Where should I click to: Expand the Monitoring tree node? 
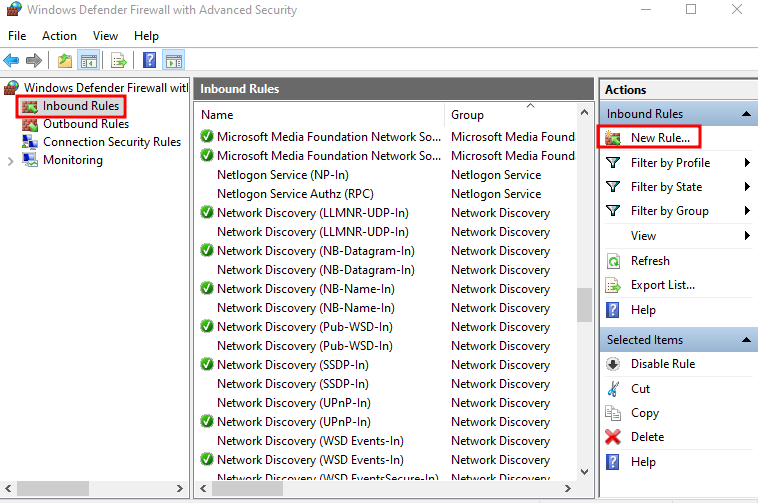click(11, 161)
